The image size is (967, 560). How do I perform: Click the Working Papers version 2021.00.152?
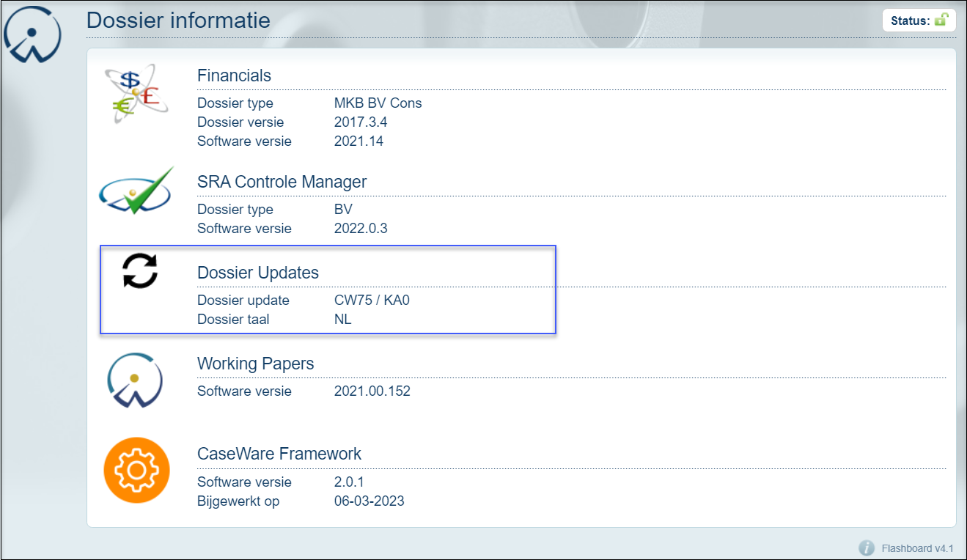click(x=372, y=391)
